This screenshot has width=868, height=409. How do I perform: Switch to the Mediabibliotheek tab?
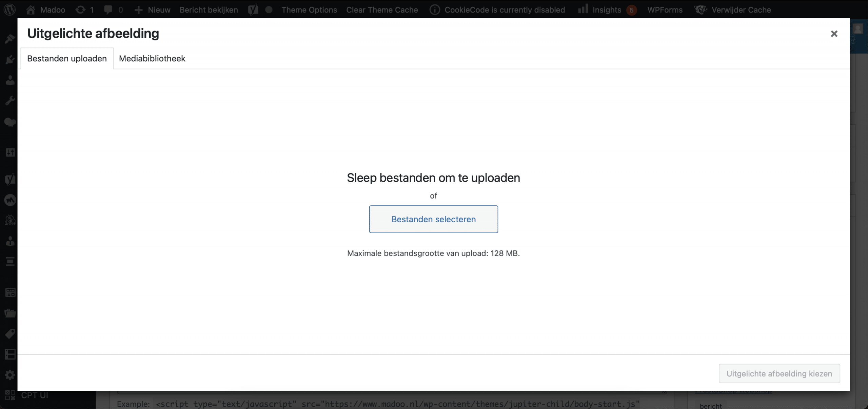pyautogui.click(x=152, y=58)
